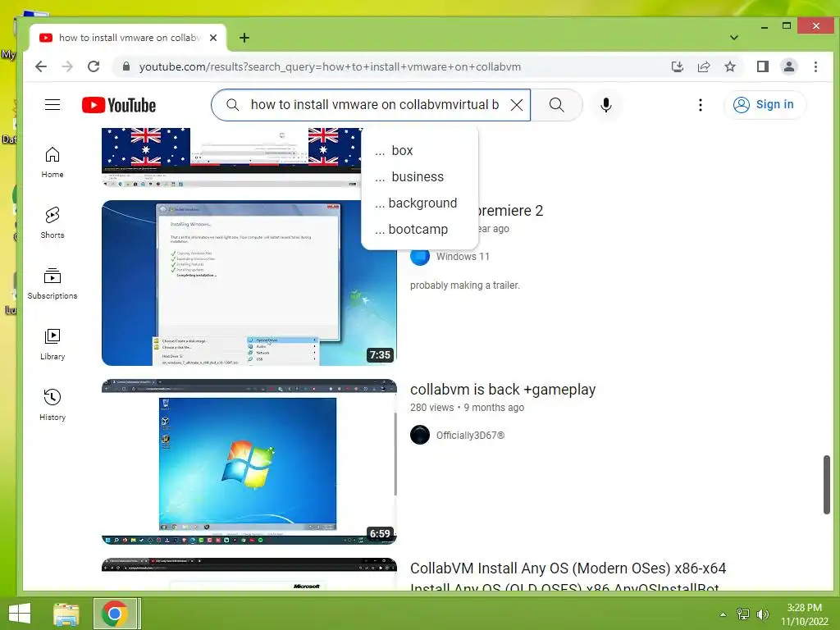Clear the search query with the X button
The image size is (840, 630).
(x=517, y=105)
